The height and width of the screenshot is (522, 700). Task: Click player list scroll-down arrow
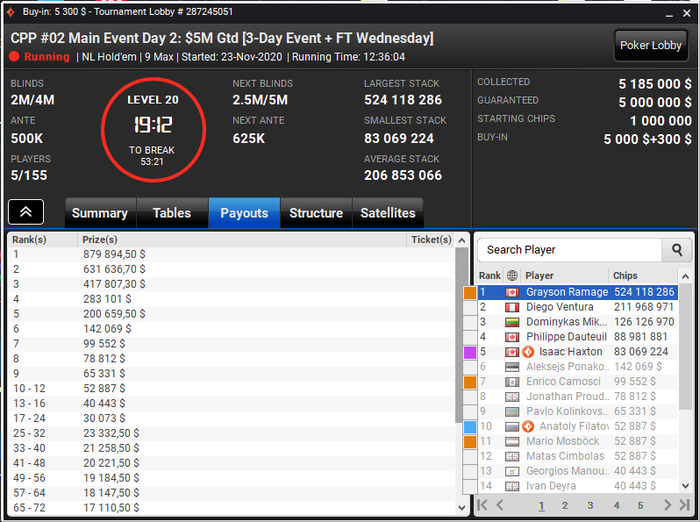[686, 486]
